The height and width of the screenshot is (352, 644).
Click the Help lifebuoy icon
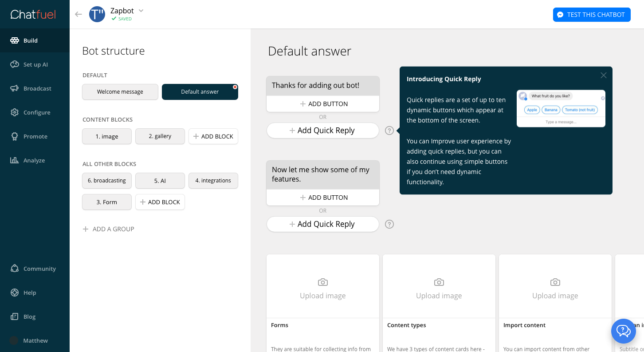tap(15, 293)
